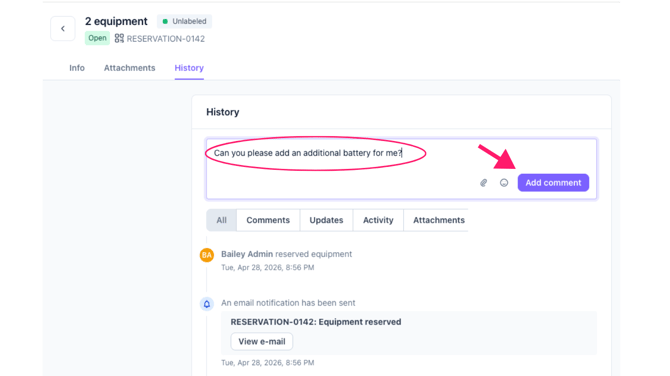Click the bell notification icon in history
Screen dimensions: 670x376
tap(207, 304)
